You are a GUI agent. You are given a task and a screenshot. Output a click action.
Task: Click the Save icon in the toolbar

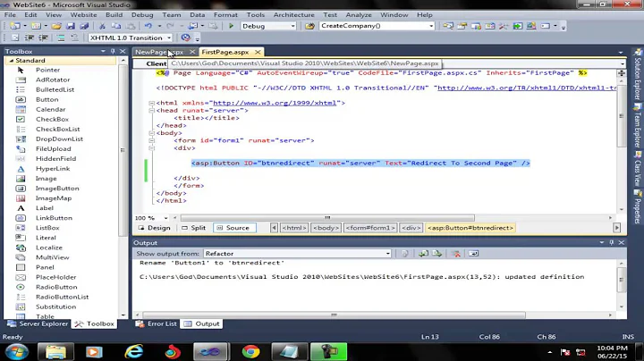click(x=71, y=26)
